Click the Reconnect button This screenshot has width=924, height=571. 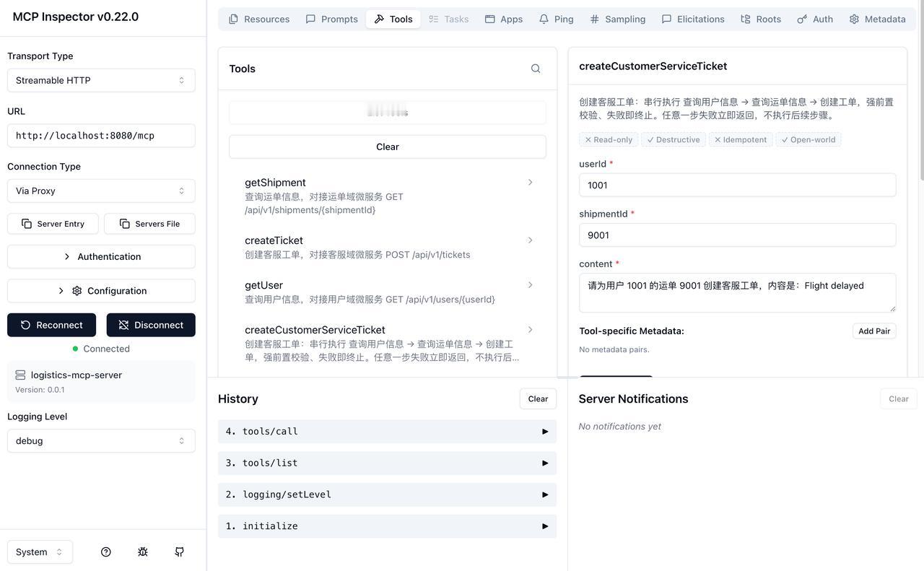click(x=51, y=325)
